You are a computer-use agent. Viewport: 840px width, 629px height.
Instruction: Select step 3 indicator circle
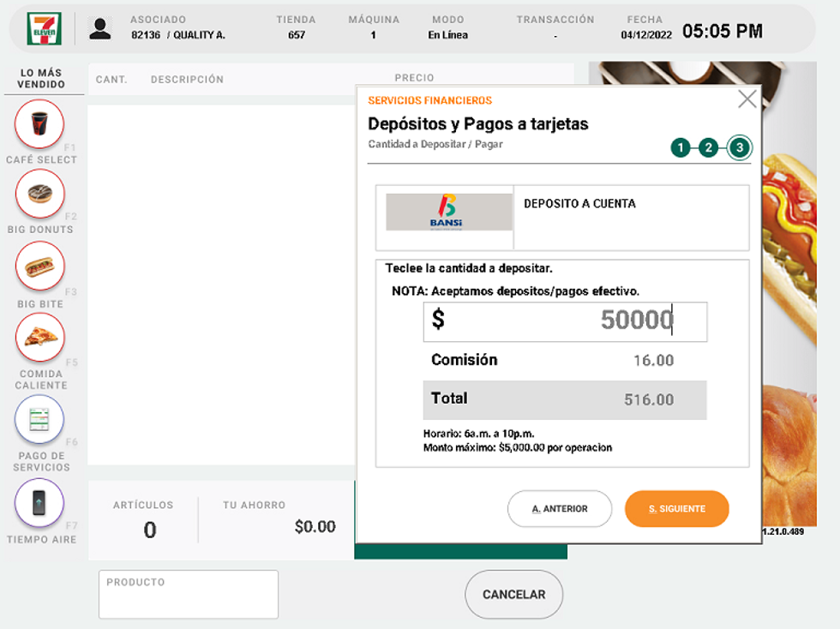tap(739, 148)
